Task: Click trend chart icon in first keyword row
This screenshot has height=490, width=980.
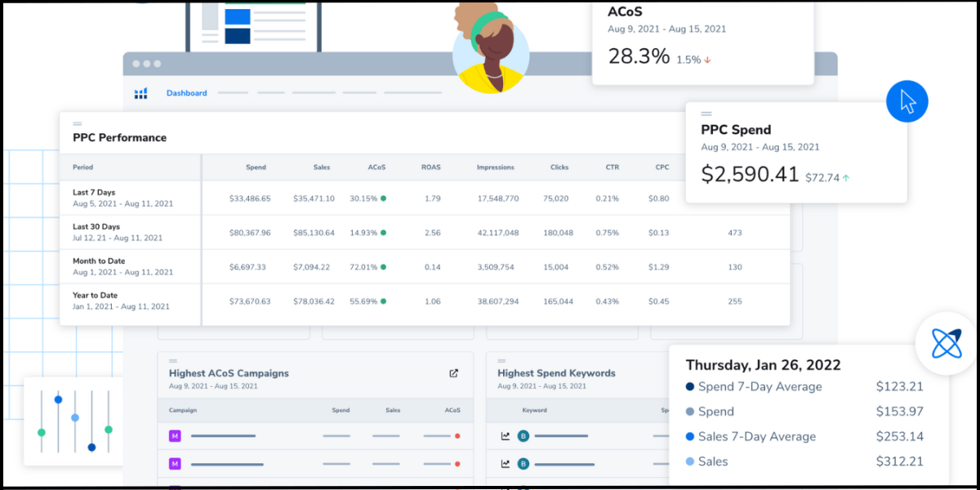Action: click(506, 436)
